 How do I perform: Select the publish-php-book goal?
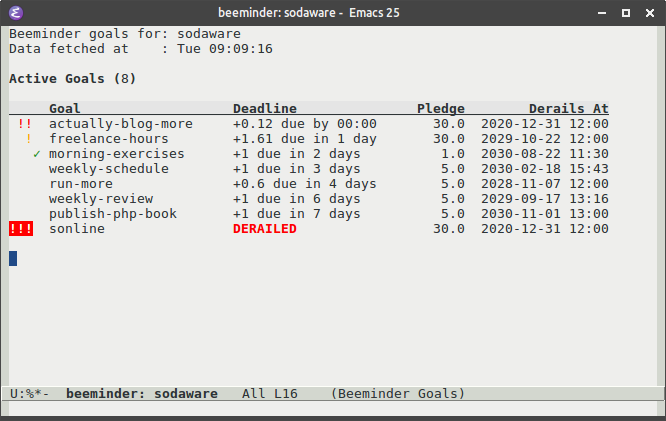tap(113, 214)
